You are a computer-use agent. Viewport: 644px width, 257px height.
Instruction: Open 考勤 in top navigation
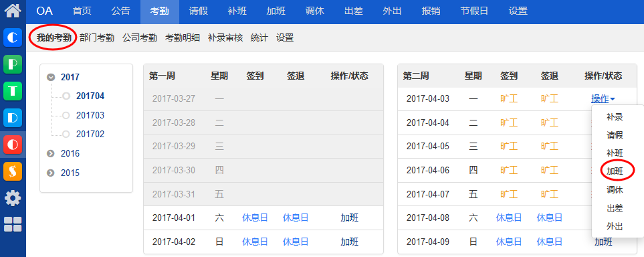[159, 11]
